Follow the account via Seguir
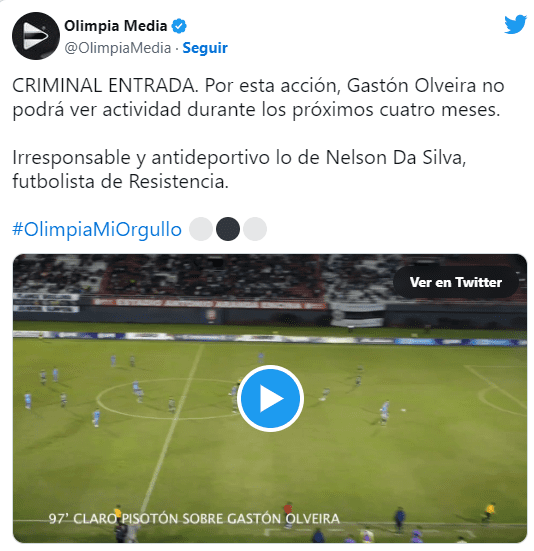The image size is (534, 551). tap(205, 48)
